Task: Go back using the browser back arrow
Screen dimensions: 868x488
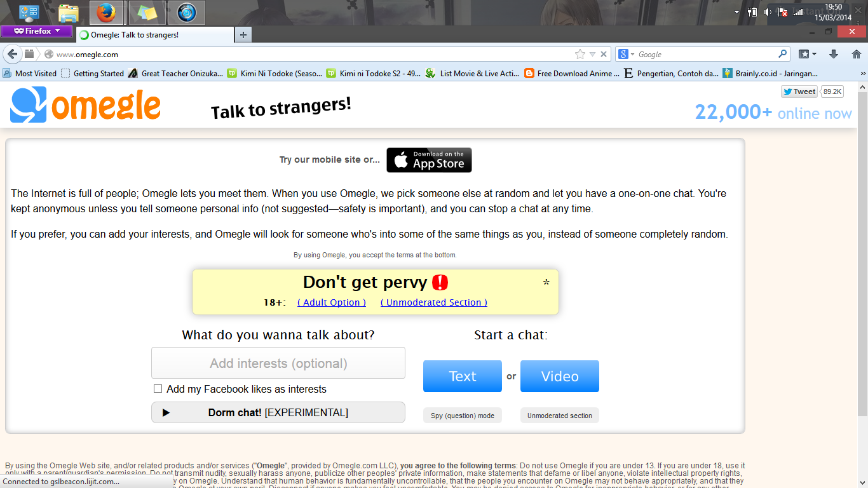Action: [x=12, y=54]
